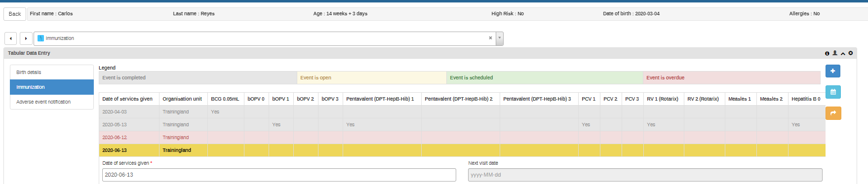Screen dimensions: 868x184
Task: Click the Date of services given field
Action: (279, 175)
